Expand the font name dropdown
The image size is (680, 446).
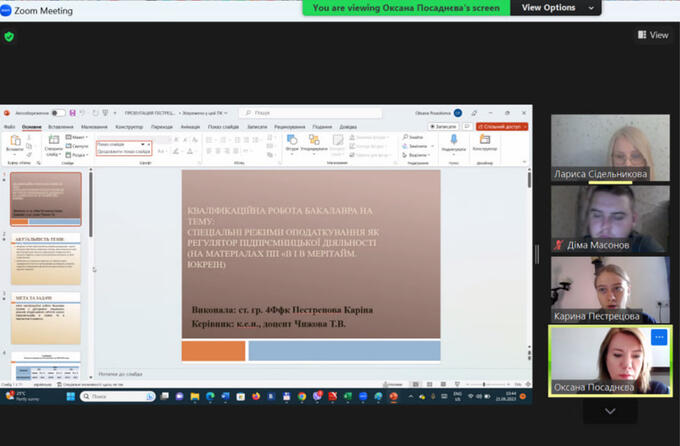point(143,144)
